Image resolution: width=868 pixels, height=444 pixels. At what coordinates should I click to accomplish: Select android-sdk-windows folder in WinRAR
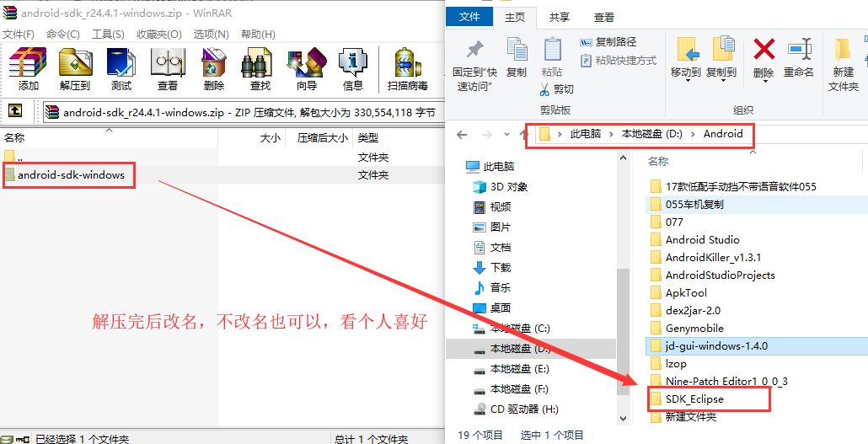[71, 175]
